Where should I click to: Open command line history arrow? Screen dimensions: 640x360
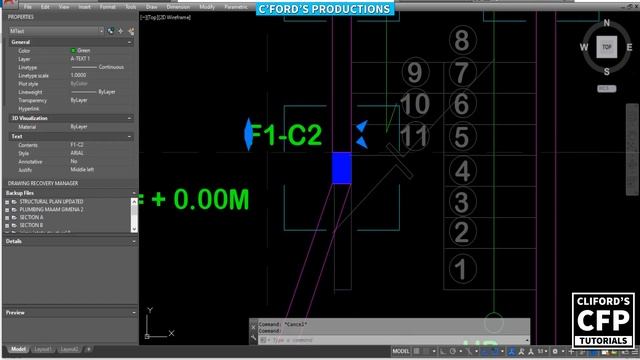coord(527,340)
